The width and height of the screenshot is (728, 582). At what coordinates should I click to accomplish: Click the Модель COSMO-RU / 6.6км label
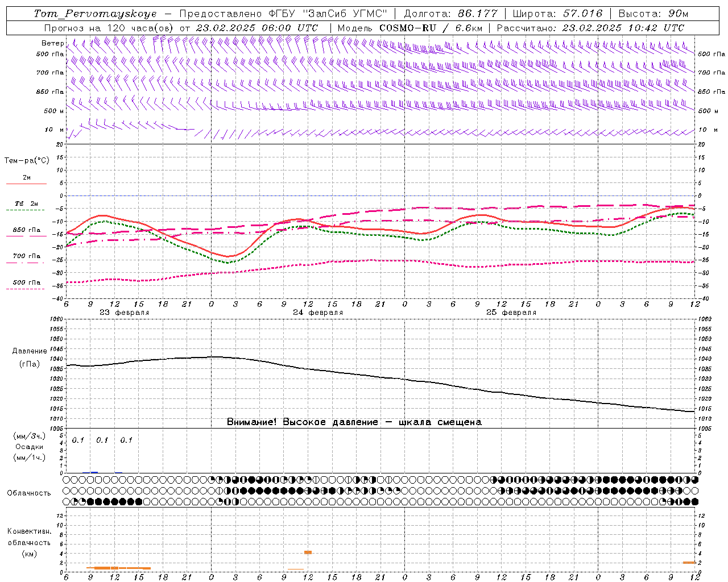(409, 28)
